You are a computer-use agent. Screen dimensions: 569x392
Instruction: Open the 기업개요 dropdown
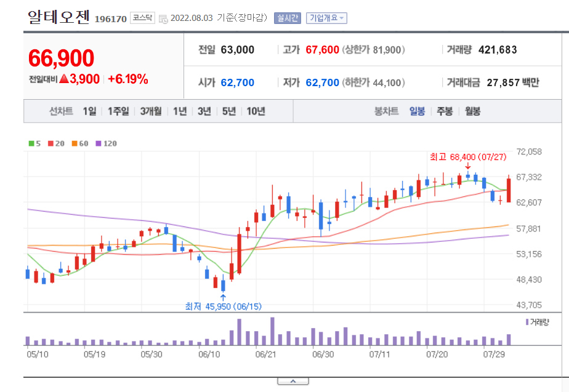click(326, 18)
